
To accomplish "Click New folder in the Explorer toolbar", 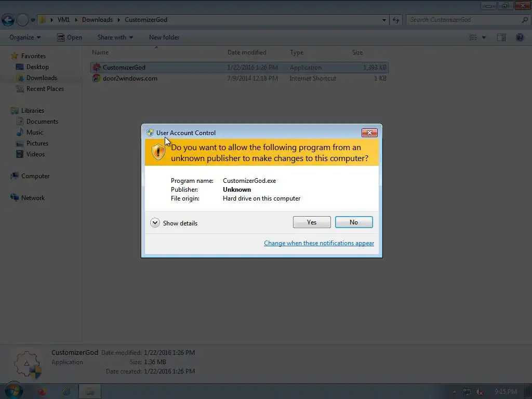I will pos(164,37).
